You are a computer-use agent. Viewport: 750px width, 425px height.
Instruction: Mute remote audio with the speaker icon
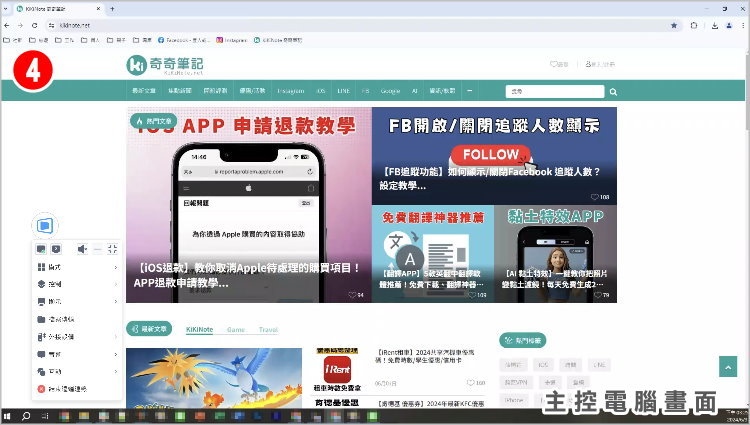[82, 249]
